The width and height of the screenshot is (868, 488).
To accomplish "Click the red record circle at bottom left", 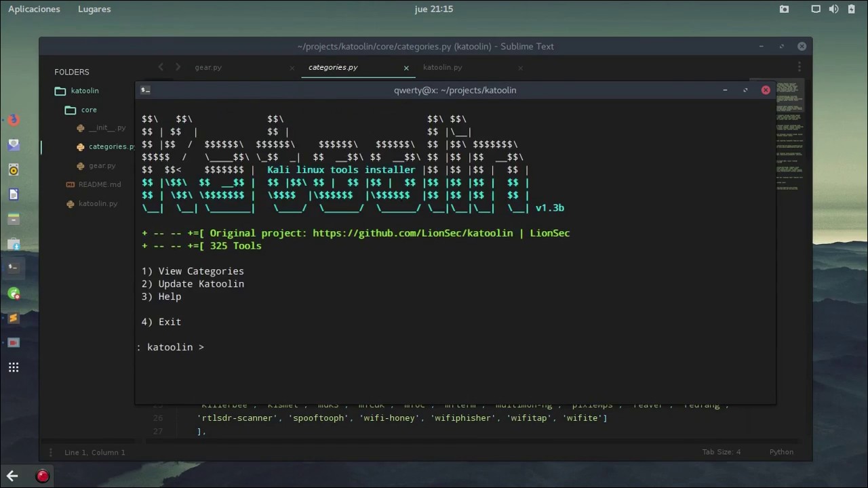I will 43,476.
